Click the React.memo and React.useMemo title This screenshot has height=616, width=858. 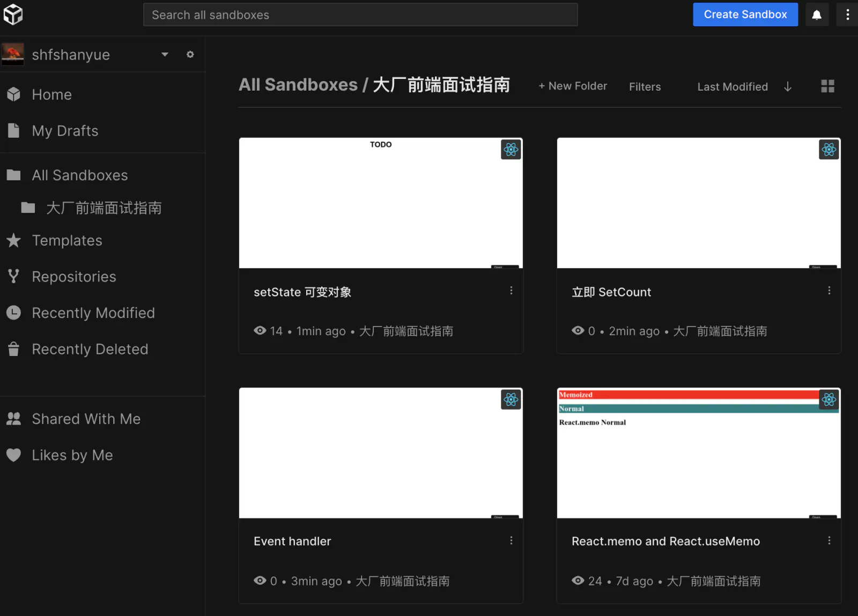pos(665,541)
